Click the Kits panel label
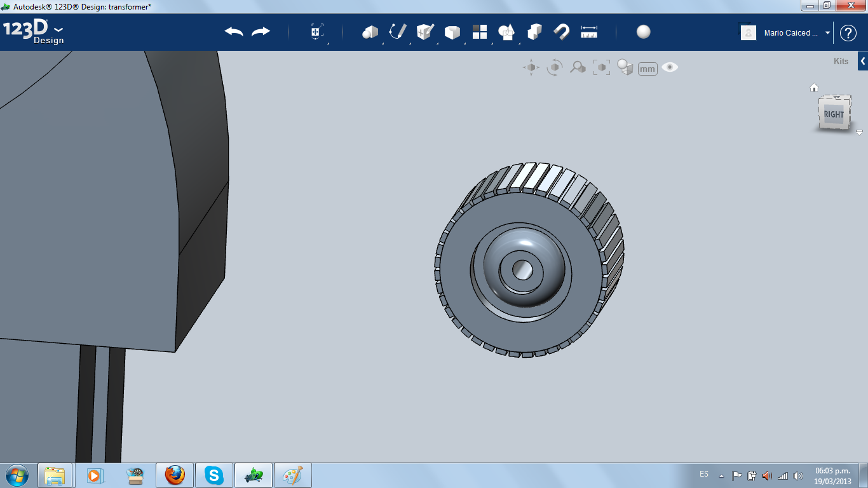Viewport: 868px width, 488px height. click(x=841, y=62)
